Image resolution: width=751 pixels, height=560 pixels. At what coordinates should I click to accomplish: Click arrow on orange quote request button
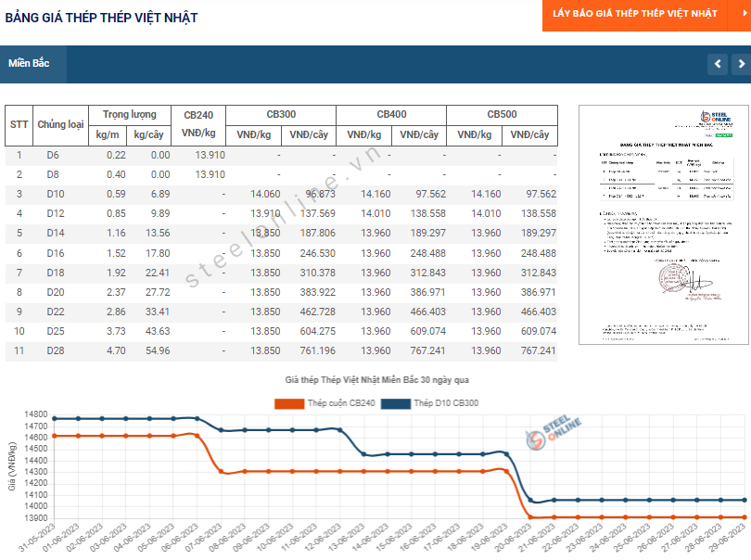click(x=744, y=13)
